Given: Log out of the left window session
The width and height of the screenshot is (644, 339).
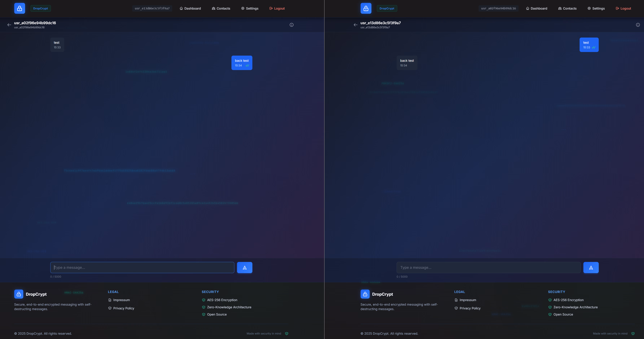Looking at the screenshot, I should point(277,8).
